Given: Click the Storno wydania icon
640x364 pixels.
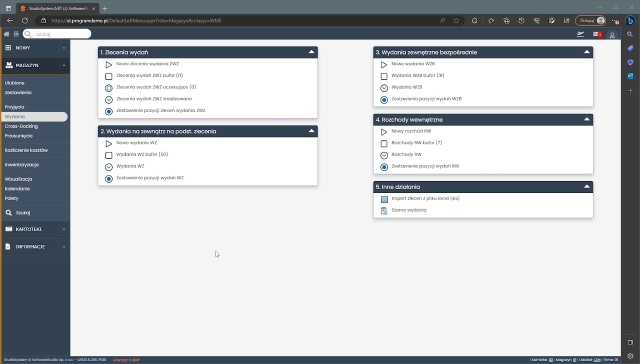Looking at the screenshot, I should (384, 211).
